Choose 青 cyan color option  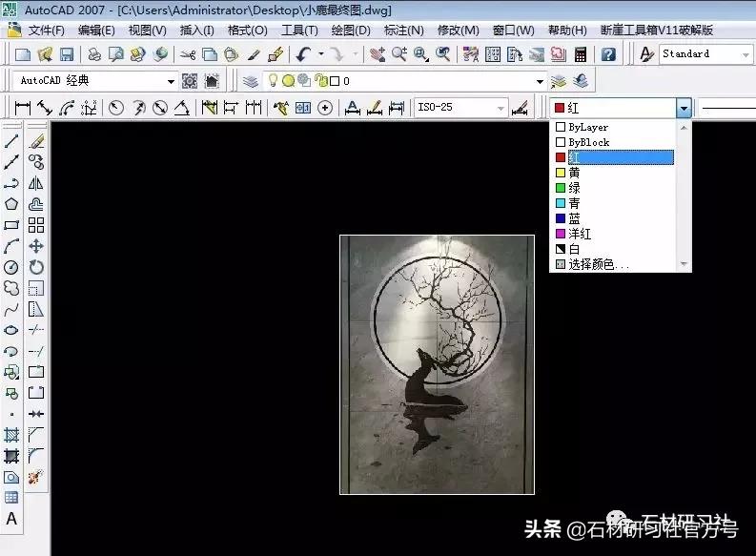click(614, 203)
